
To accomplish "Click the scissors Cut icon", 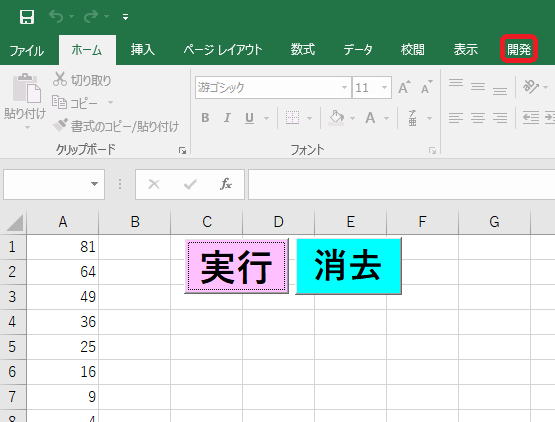I will click(x=59, y=79).
